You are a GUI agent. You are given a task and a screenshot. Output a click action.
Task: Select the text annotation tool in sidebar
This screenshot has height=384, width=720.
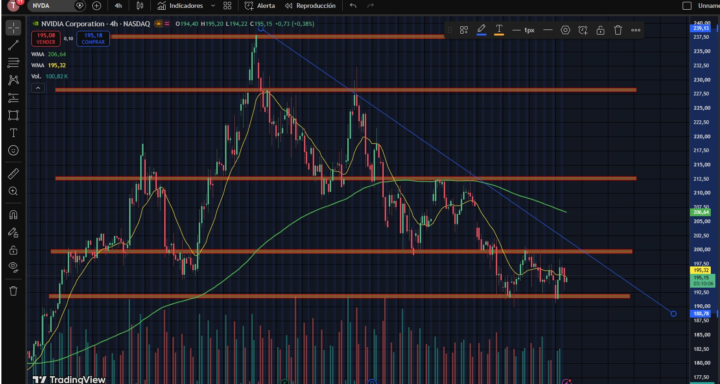(13, 133)
